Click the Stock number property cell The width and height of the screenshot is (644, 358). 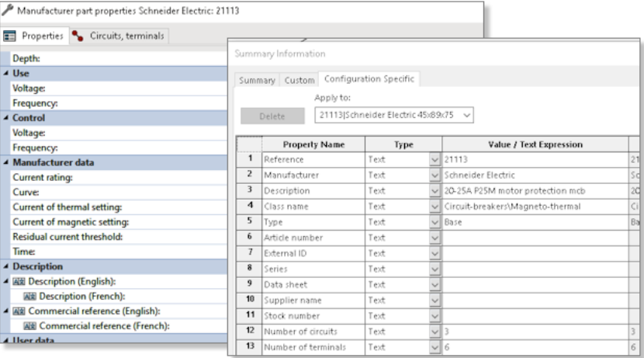313,315
